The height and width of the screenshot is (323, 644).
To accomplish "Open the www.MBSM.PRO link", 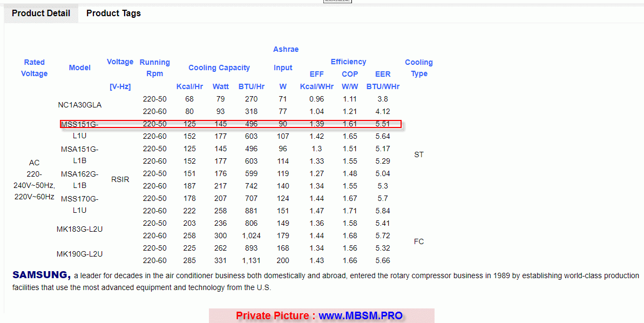I will [360, 315].
